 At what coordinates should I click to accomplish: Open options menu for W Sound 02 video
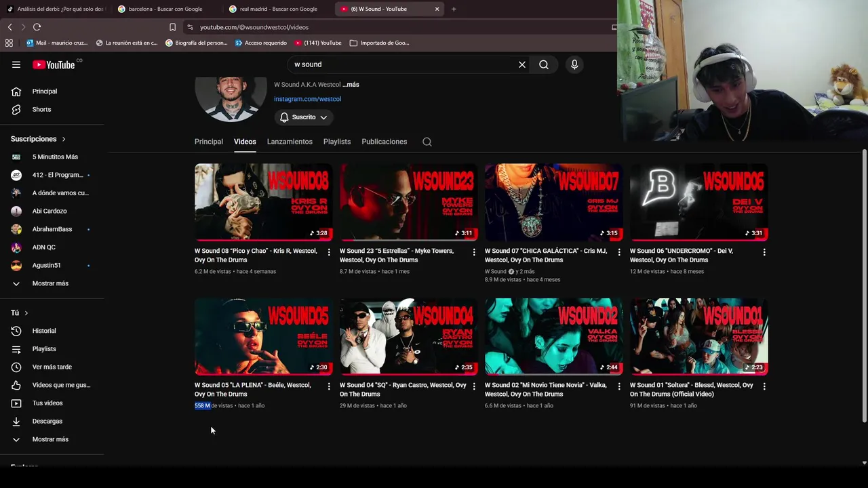(619, 386)
